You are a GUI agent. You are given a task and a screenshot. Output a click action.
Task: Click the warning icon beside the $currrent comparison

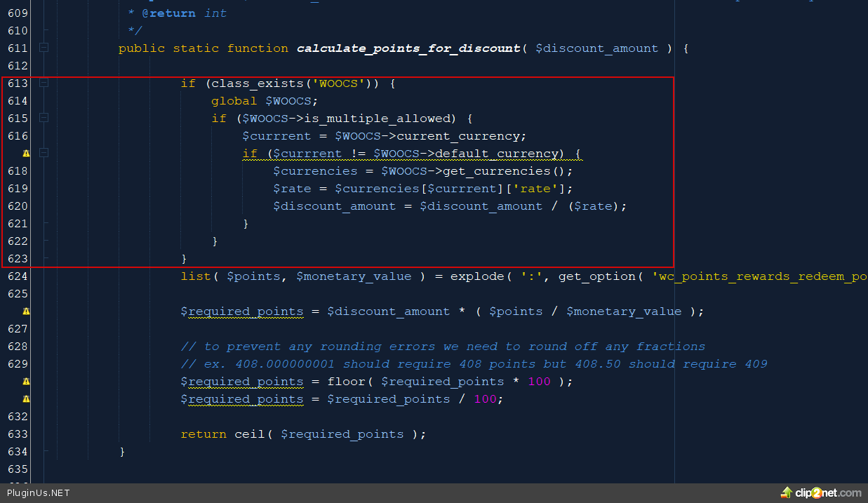26,153
